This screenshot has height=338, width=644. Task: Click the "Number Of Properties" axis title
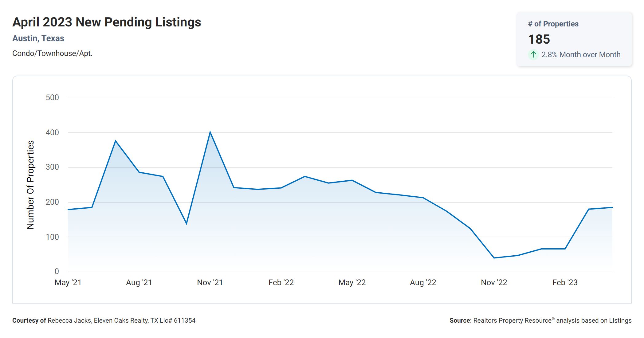30,185
